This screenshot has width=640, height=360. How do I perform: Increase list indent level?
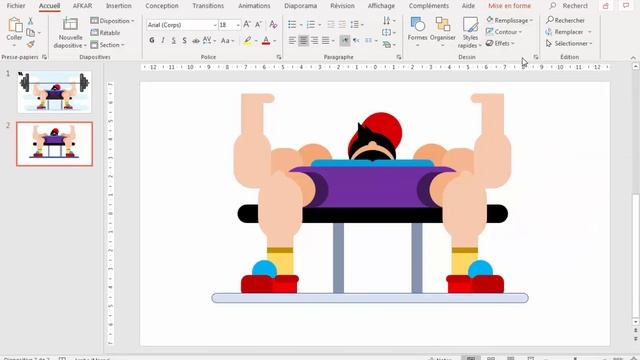342,24
